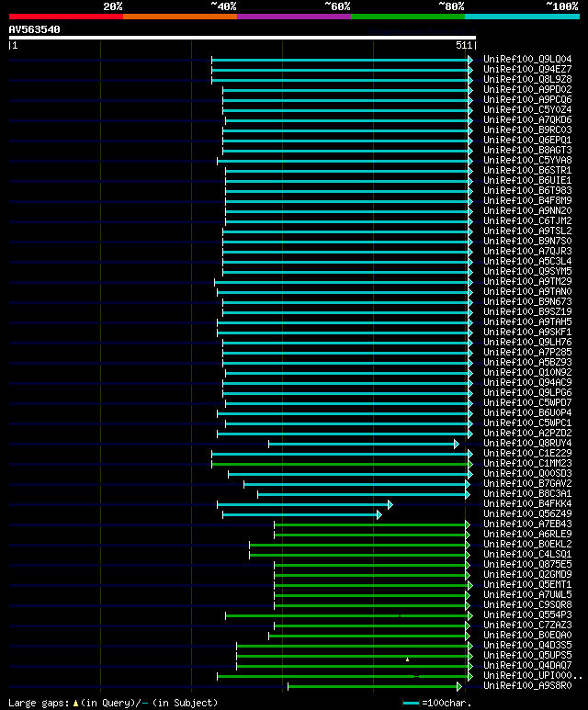This screenshot has width=588, height=710.
Task: Select the UniRef100_Q554P3 entry
Action: click(527, 614)
